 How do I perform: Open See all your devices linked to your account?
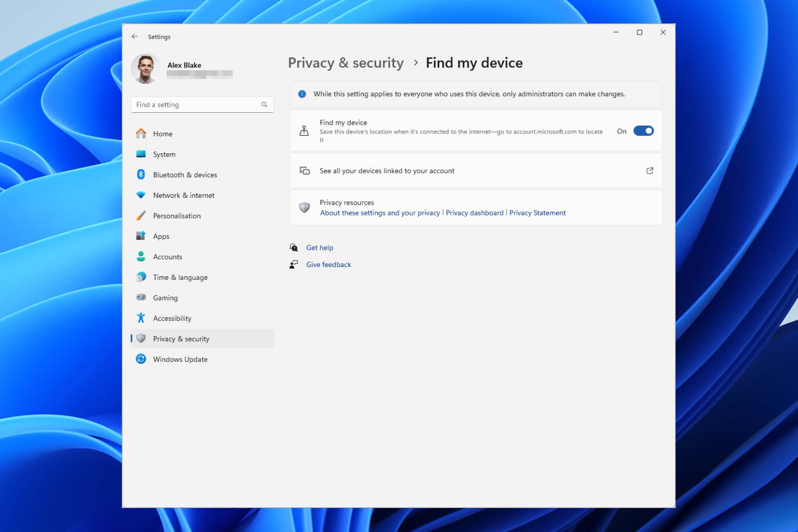tap(476, 171)
